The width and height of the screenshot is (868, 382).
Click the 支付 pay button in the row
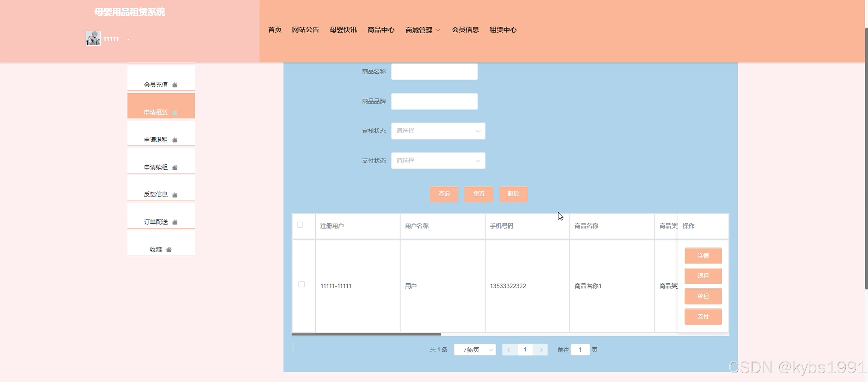tap(703, 316)
